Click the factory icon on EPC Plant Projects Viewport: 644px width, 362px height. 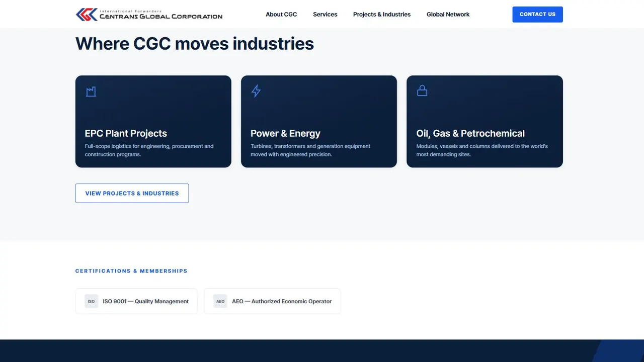(x=91, y=91)
